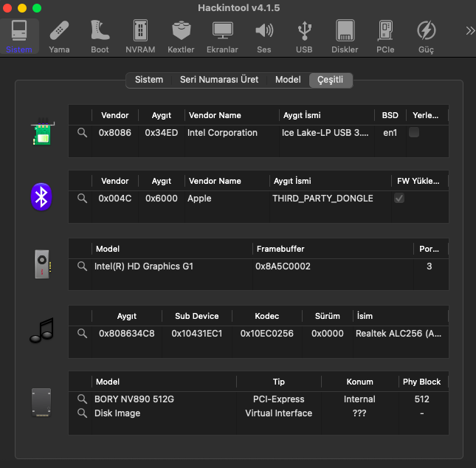Click the graphics card icon
The height and width of the screenshot is (468, 476).
(x=42, y=264)
